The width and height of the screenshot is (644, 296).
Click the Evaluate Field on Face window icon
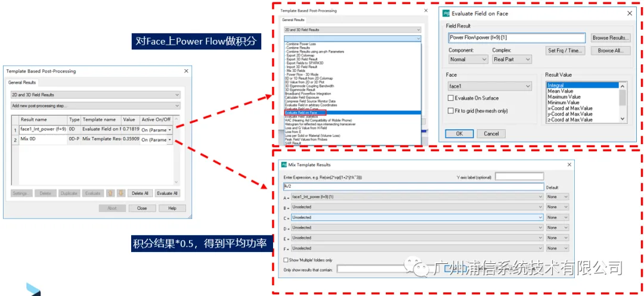click(x=446, y=14)
